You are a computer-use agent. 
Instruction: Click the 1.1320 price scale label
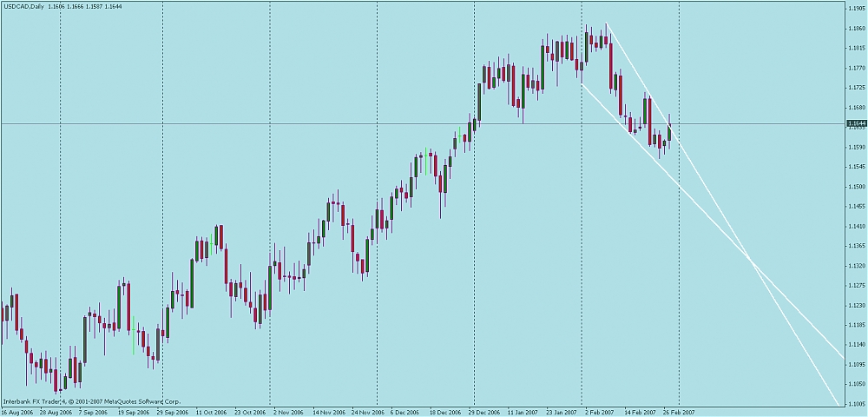855,266
